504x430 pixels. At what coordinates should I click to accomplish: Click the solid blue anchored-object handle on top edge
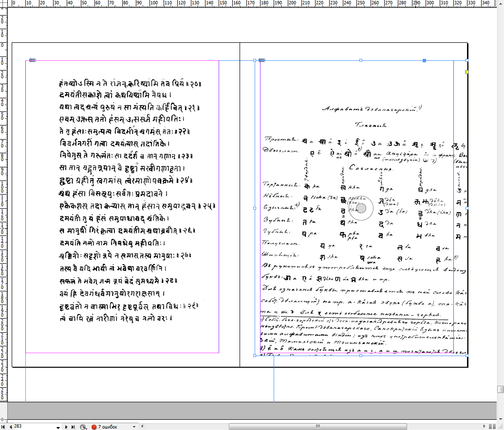(424, 60)
